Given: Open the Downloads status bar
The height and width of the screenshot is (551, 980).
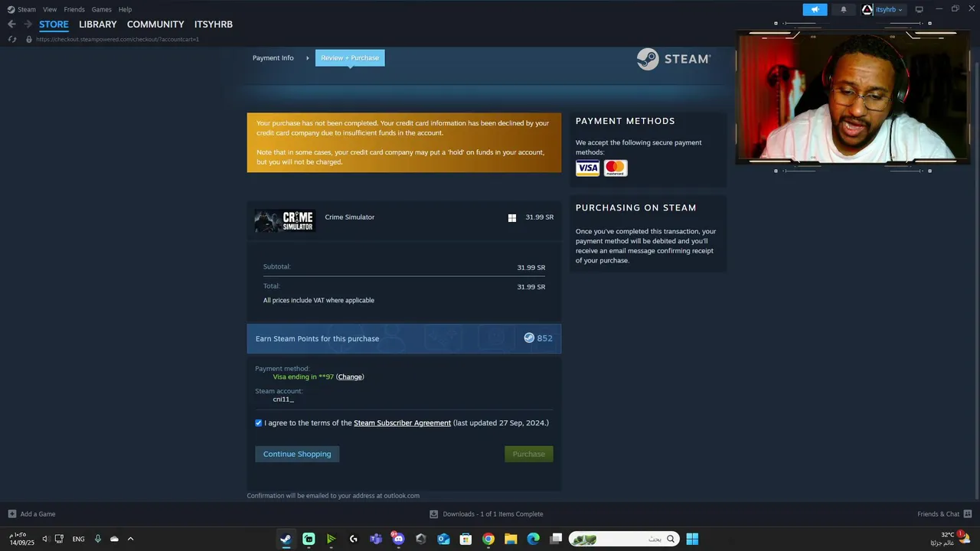Looking at the screenshot, I should [486, 514].
